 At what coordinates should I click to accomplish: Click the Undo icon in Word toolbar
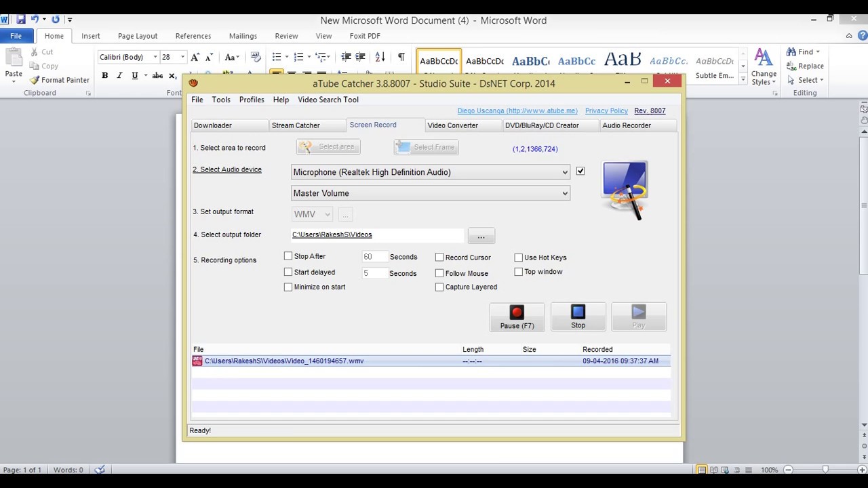pyautogui.click(x=35, y=20)
